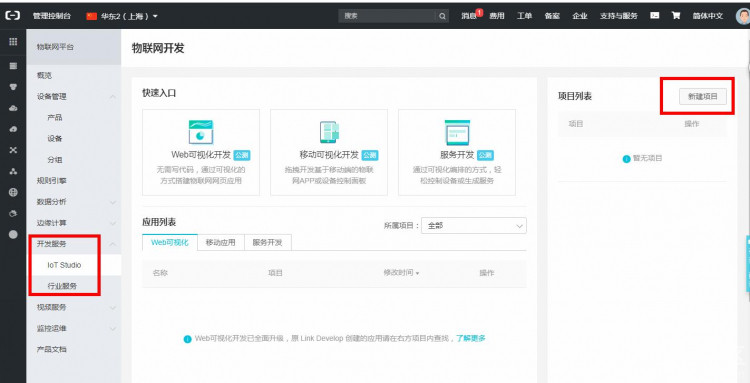Click the user avatar in top bar
Image resolution: width=750 pixels, height=383 pixels.
point(742,16)
